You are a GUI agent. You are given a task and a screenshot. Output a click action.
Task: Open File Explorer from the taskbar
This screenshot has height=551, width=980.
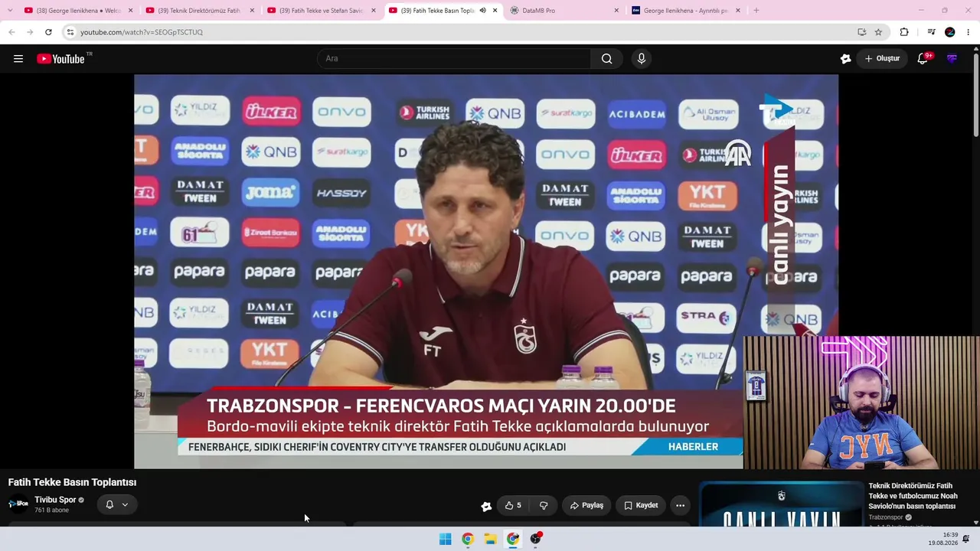pyautogui.click(x=490, y=539)
